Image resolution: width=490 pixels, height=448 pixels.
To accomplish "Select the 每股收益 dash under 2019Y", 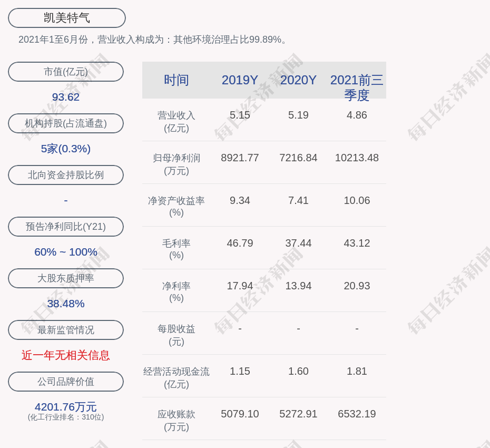I will pyautogui.click(x=240, y=328).
